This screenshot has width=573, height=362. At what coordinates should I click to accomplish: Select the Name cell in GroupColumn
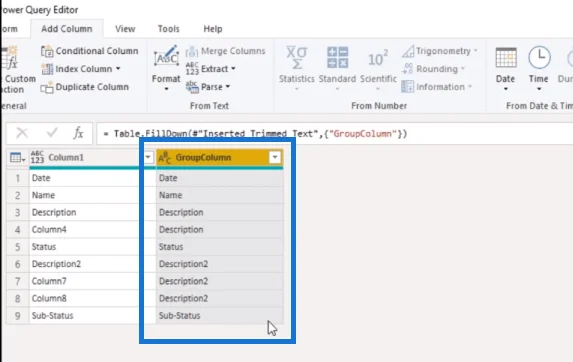point(220,195)
